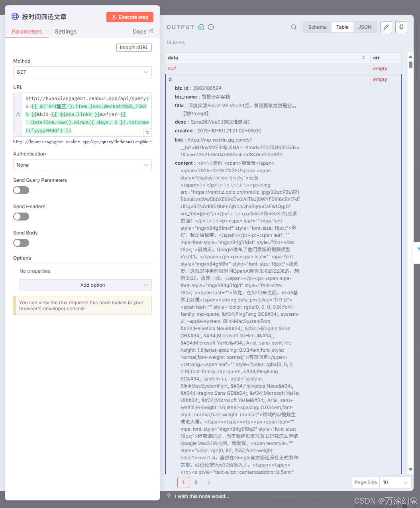
Task: Open the Page Size 10 dropdown
Action: point(395,482)
